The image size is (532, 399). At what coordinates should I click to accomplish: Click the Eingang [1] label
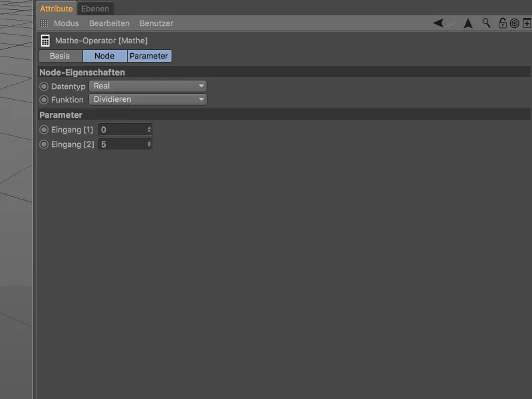(x=72, y=130)
